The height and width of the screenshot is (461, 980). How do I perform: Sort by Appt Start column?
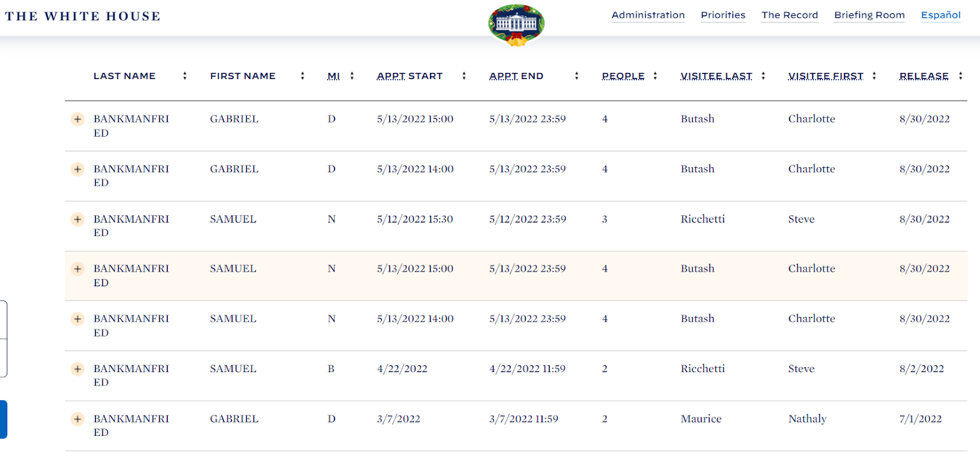(410, 76)
